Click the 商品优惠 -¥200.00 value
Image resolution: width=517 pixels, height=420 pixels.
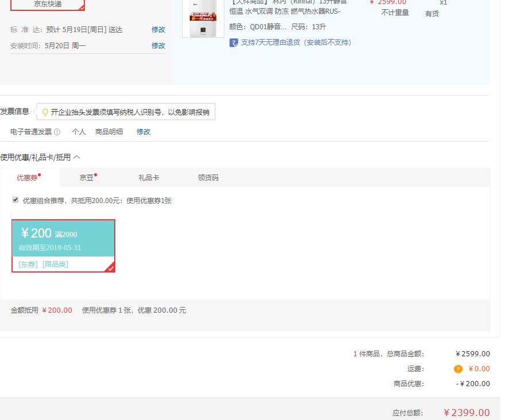tap(473, 384)
